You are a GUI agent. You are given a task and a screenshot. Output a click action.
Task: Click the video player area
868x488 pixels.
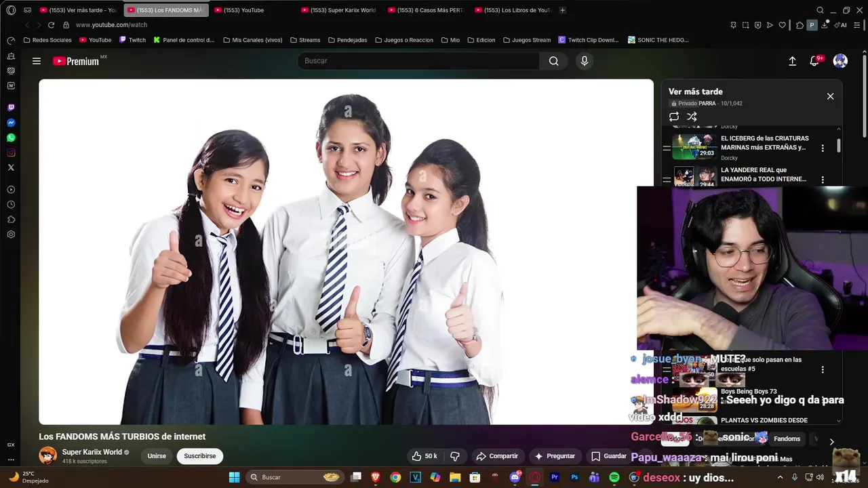(346, 251)
